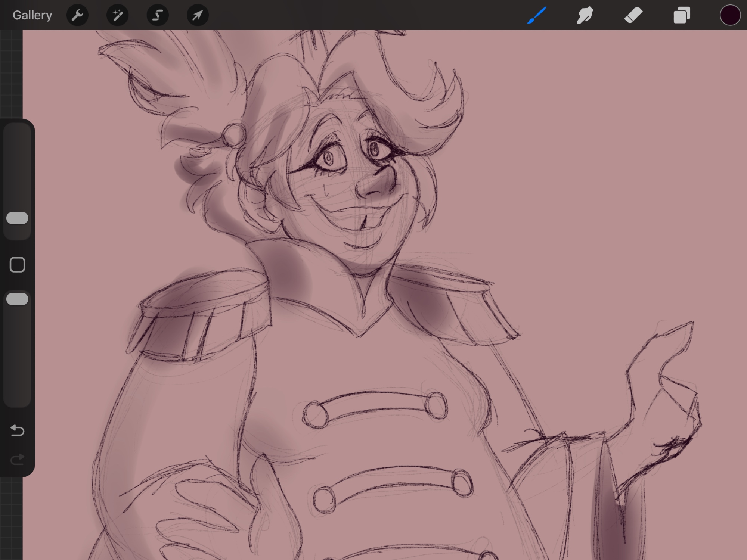This screenshot has height=560, width=747.
Task: Open the Layers panel
Action: 682,15
